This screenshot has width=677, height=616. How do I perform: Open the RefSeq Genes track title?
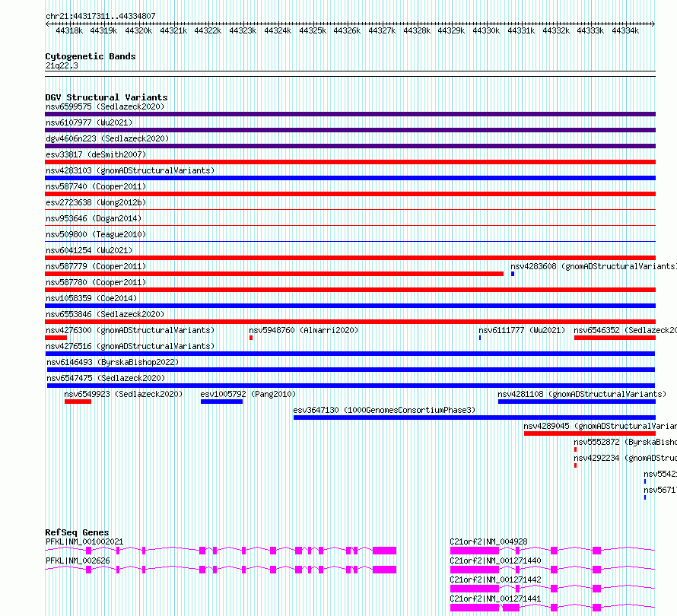(78, 532)
